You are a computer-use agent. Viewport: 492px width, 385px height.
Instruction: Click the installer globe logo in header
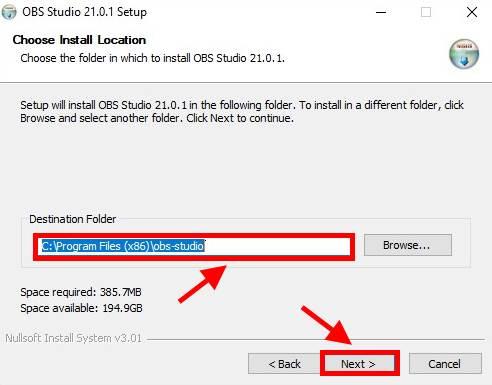click(x=464, y=54)
